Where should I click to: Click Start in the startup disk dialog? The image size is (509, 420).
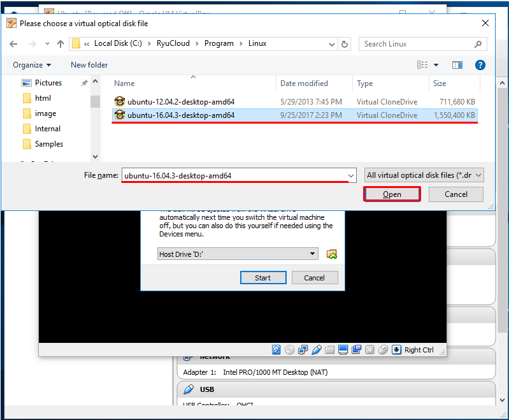pos(263,278)
